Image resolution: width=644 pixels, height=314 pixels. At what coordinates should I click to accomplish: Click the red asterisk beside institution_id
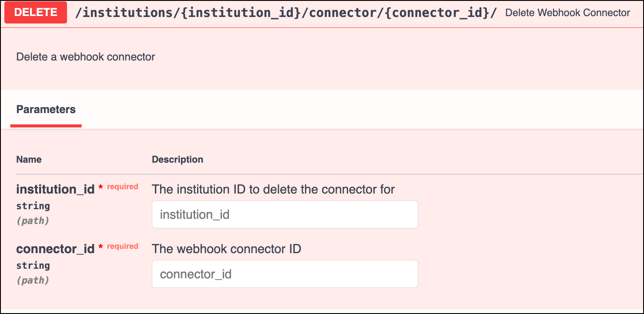pyautogui.click(x=101, y=188)
